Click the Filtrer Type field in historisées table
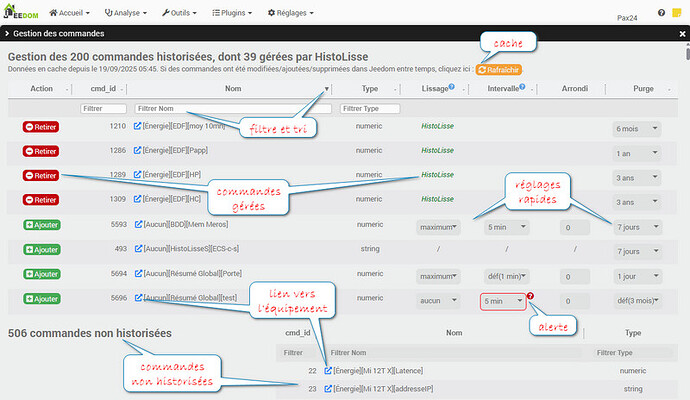The height and width of the screenshot is (400, 690). (x=370, y=109)
